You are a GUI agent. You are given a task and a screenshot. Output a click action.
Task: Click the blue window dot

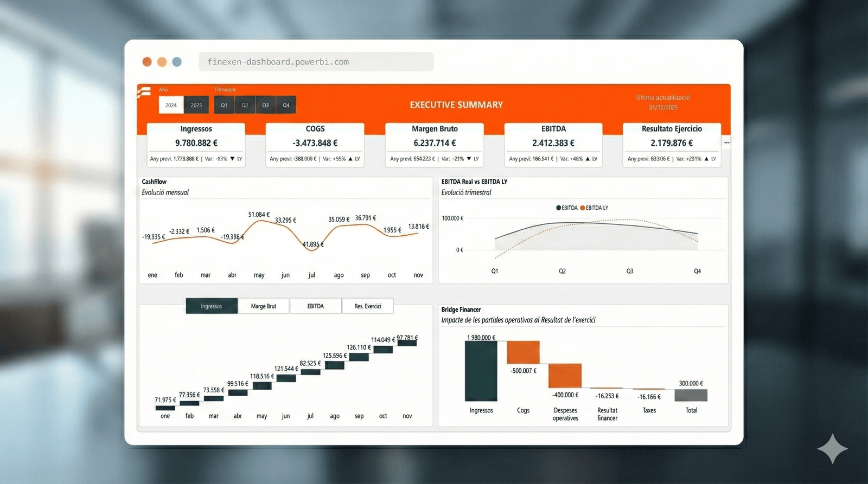point(177,62)
